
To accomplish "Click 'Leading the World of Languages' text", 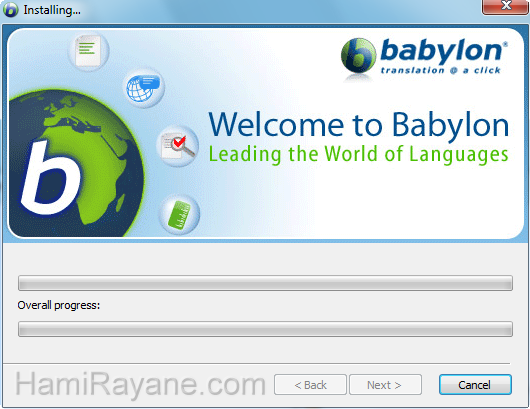I will [x=359, y=154].
